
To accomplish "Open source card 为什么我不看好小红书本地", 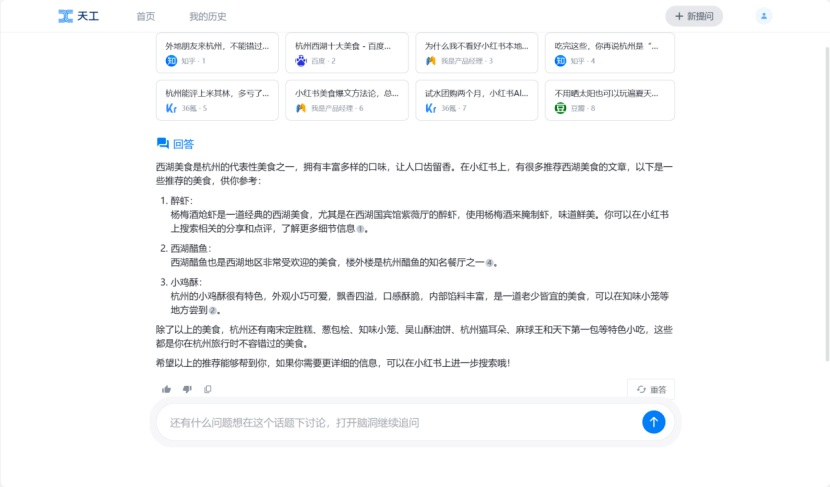I will pyautogui.click(x=476, y=52).
